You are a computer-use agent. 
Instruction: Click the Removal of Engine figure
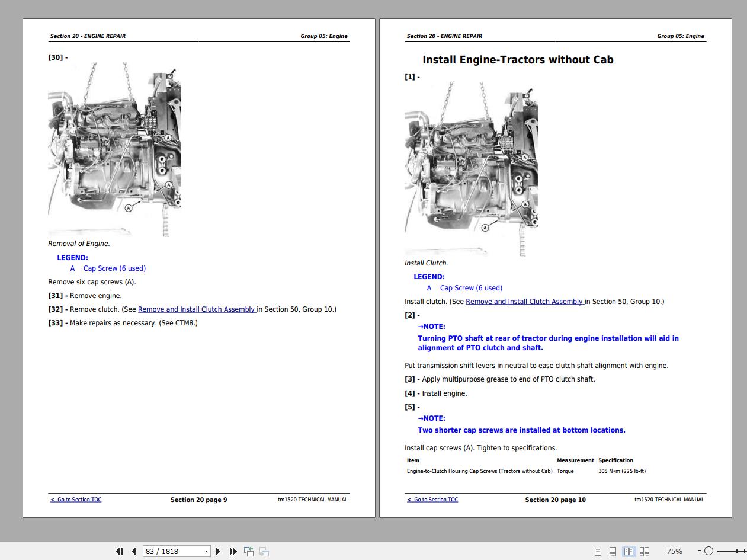tap(114, 149)
